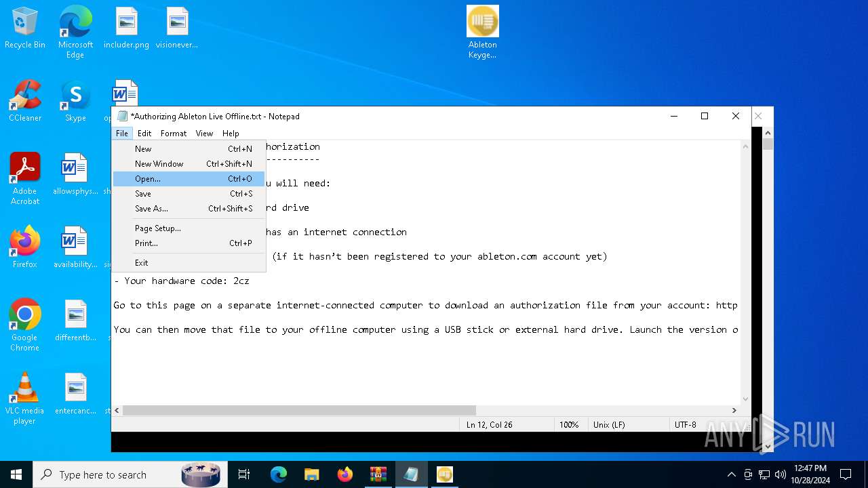Open network status tray icon
Image resolution: width=868 pixels, height=488 pixels.
coord(764,474)
